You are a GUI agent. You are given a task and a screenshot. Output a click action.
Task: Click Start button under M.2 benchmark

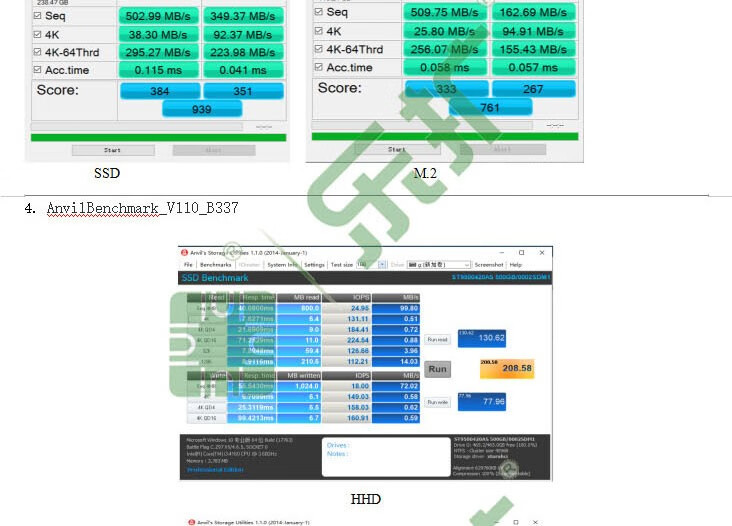tap(397, 149)
